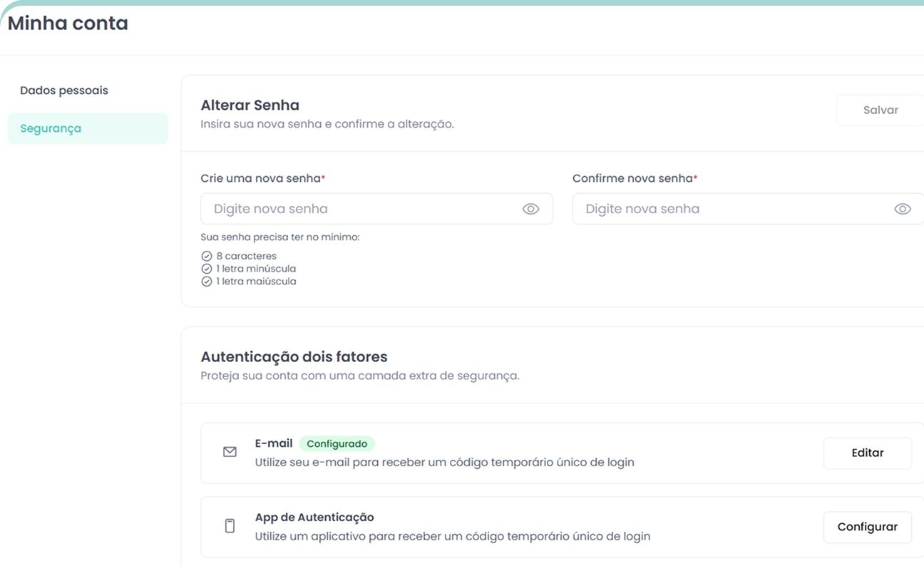
Task: Focus the Crie uma nova senha field
Action: click(364, 209)
